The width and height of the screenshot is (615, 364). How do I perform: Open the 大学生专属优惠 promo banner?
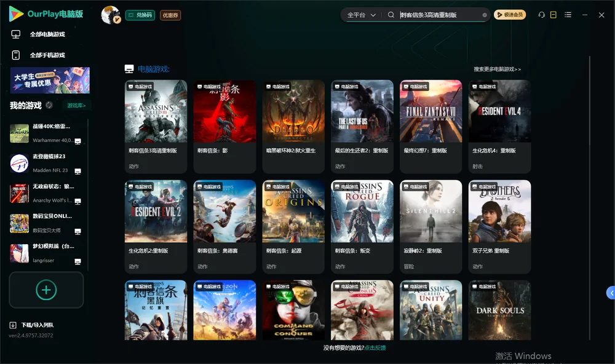click(50, 80)
